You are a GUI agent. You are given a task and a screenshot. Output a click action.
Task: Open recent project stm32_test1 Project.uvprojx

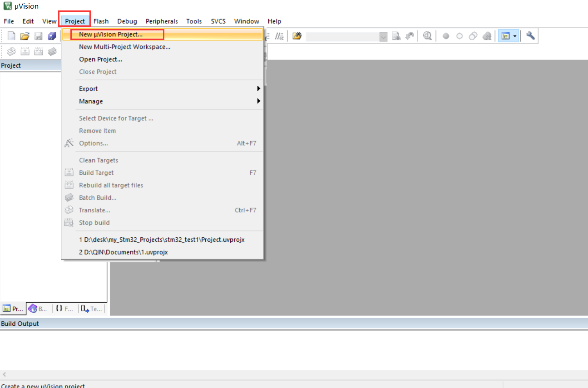163,240
